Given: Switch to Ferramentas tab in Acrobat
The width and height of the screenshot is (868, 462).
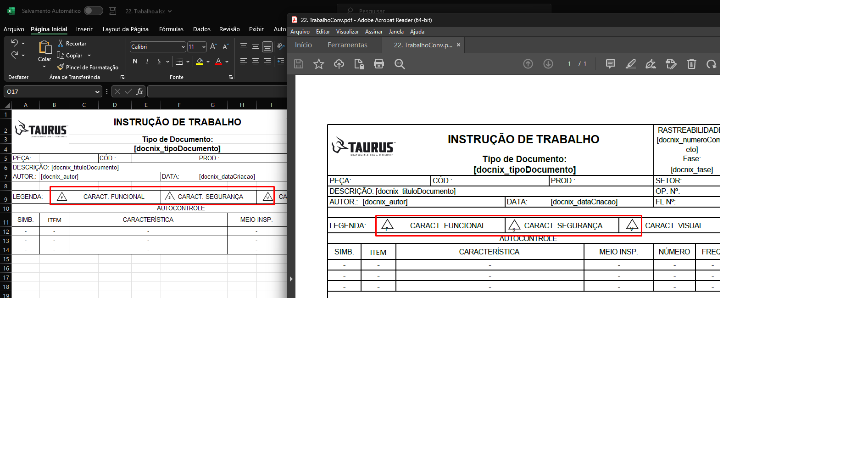Looking at the screenshot, I should 347,45.
